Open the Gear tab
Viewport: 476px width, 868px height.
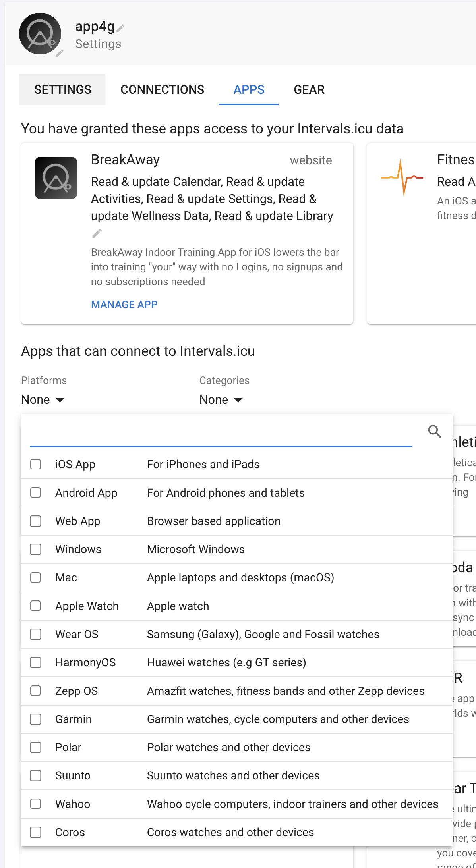click(x=309, y=90)
